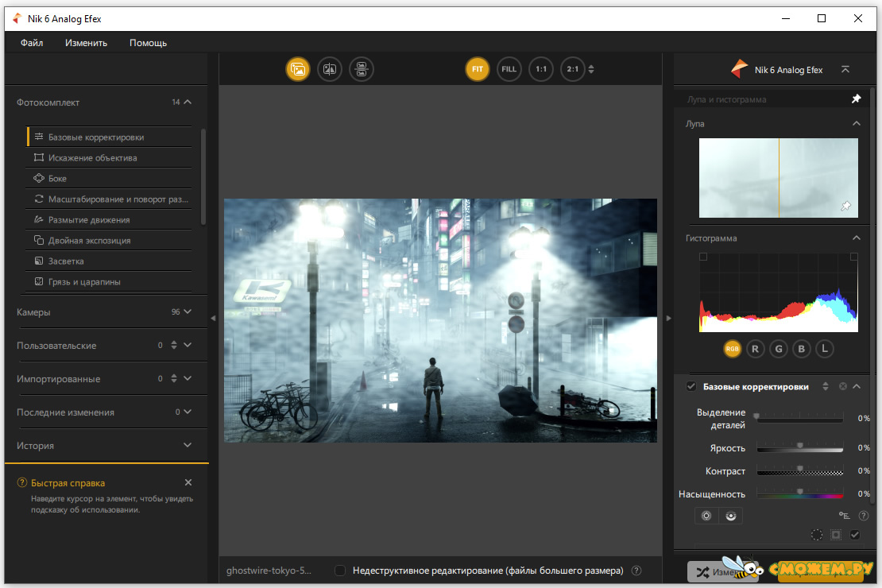Set zoom level to 2:1

tap(573, 69)
